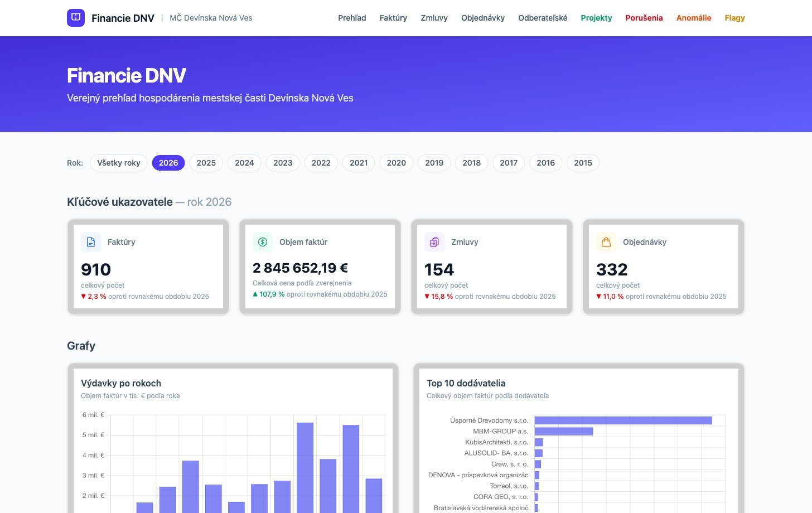The image size is (812, 513).
Task: Open the Projekty navigation link
Action: coord(596,18)
